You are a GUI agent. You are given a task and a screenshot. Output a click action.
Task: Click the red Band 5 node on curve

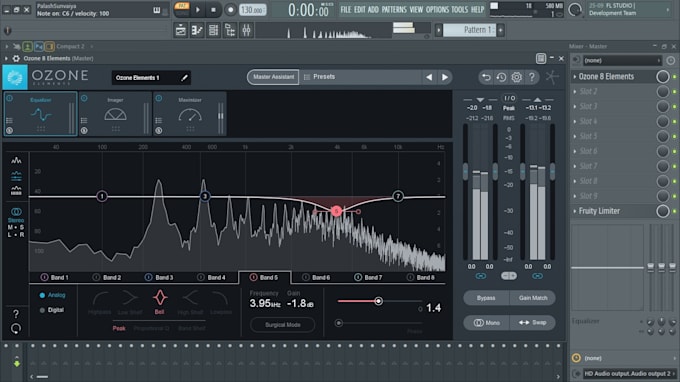point(337,211)
